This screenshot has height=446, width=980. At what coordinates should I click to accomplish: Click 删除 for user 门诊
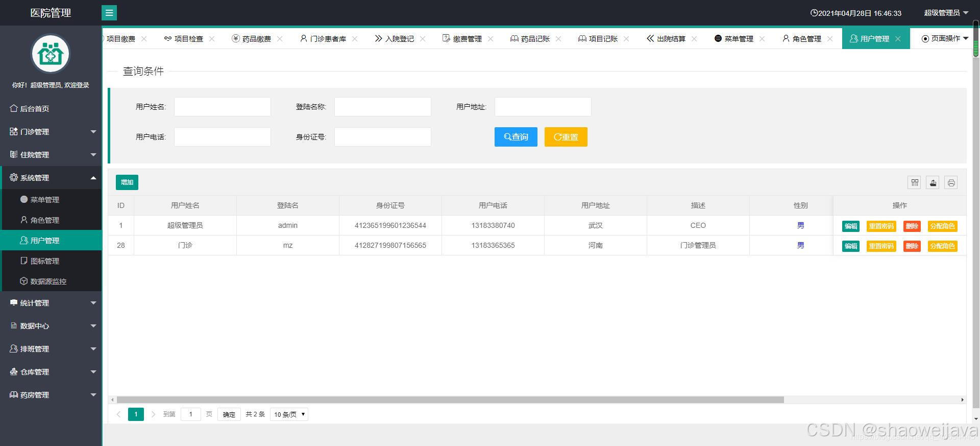[912, 246]
